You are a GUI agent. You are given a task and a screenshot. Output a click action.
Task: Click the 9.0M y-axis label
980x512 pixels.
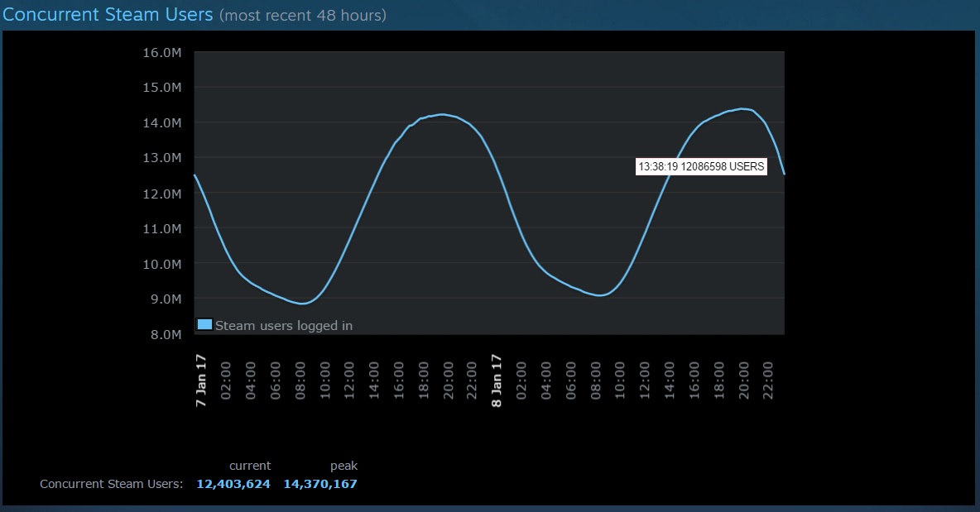[165, 299]
